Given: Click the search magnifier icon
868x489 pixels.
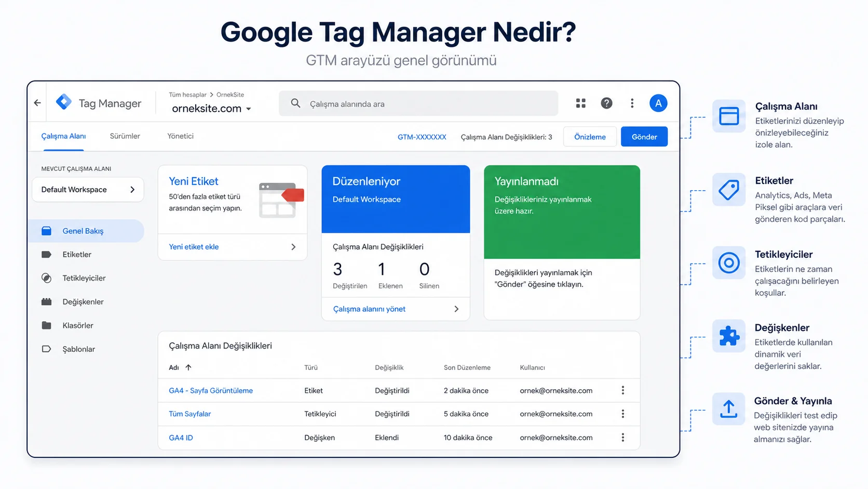Looking at the screenshot, I should (295, 103).
